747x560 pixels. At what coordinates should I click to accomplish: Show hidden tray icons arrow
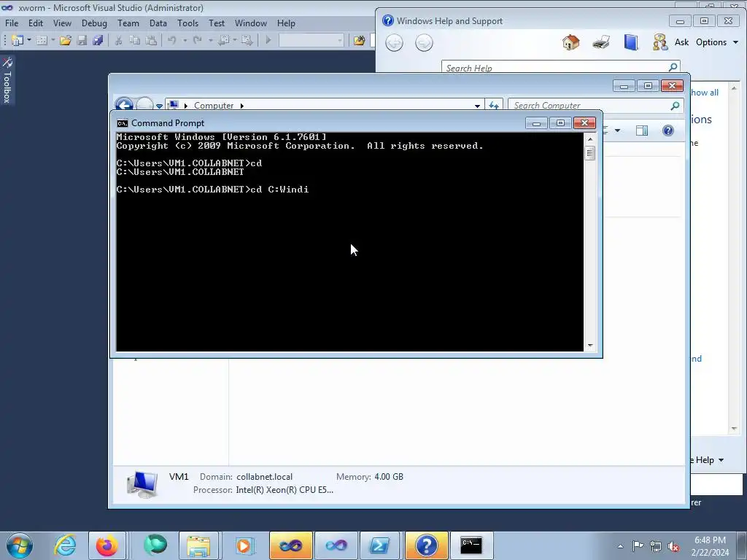[x=620, y=546]
